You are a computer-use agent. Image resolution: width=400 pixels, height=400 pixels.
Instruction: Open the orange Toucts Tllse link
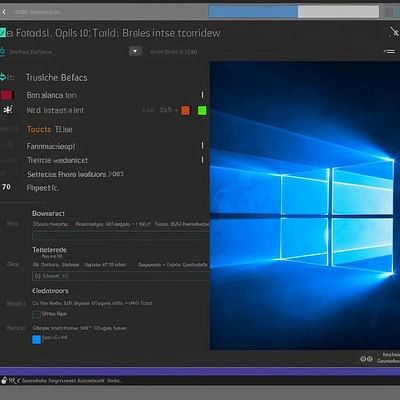pyautogui.click(x=50, y=129)
